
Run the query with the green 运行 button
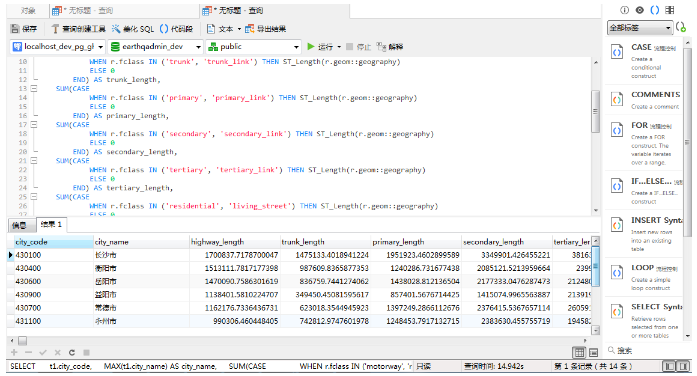pyautogui.click(x=320, y=47)
